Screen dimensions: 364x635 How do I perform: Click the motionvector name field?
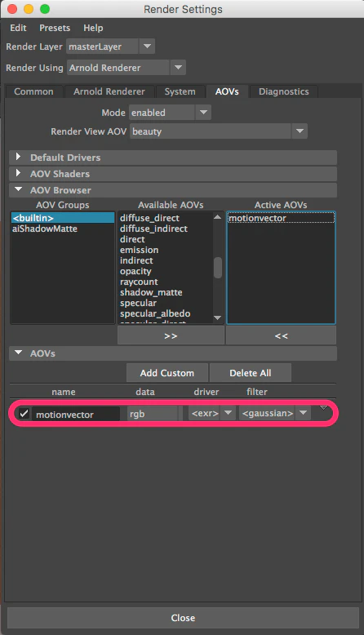(76, 414)
